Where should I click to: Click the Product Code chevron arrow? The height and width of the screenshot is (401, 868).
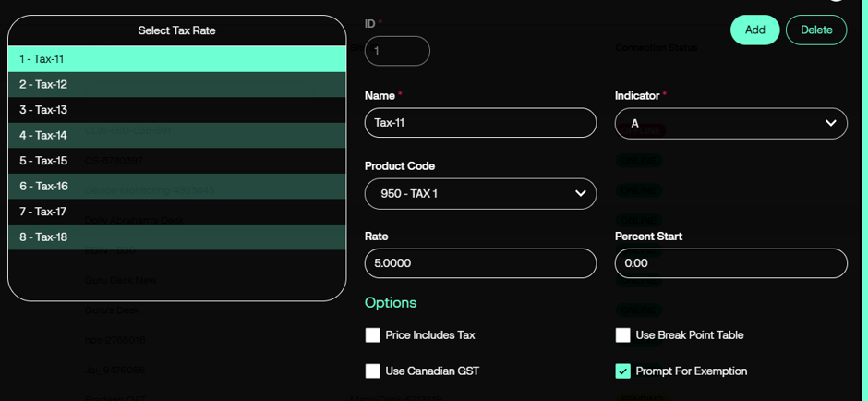point(580,193)
